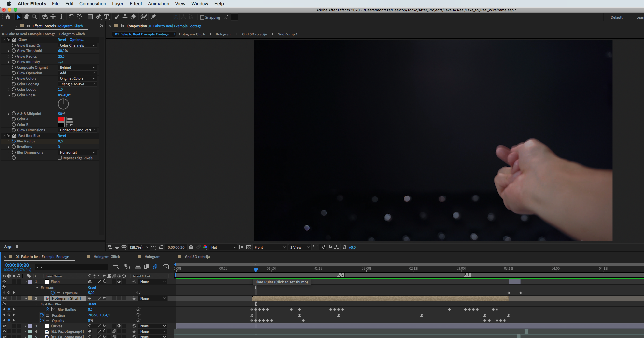The height and width of the screenshot is (338, 644).
Task: Select the Horizontal Type tool
Action: (x=106, y=17)
